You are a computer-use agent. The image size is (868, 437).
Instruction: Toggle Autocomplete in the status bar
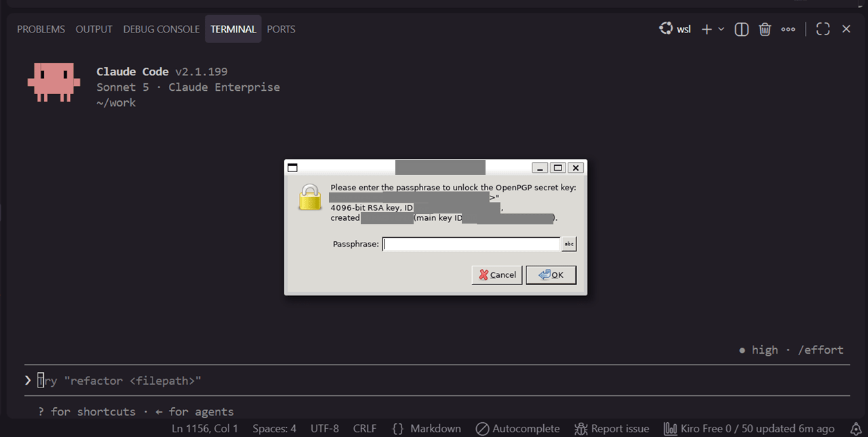coord(517,429)
